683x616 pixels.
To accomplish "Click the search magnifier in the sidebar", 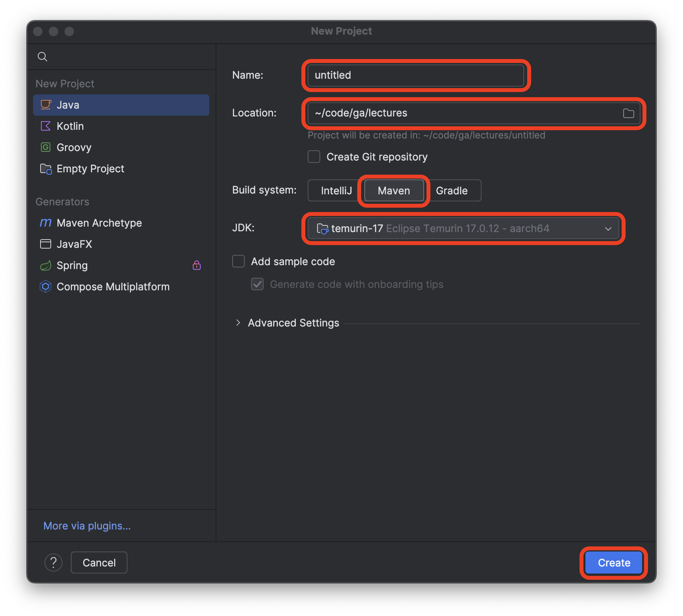I will tap(42, 56).
